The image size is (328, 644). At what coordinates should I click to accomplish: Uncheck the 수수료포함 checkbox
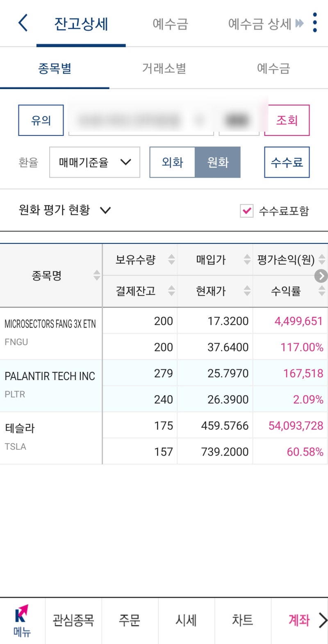point(247,210)
